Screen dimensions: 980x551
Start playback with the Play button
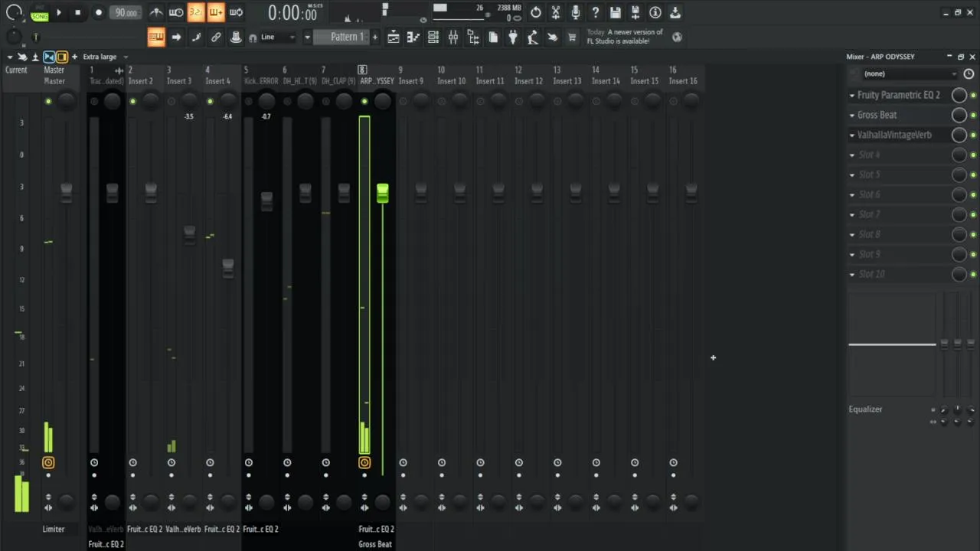tap(59, 12)
